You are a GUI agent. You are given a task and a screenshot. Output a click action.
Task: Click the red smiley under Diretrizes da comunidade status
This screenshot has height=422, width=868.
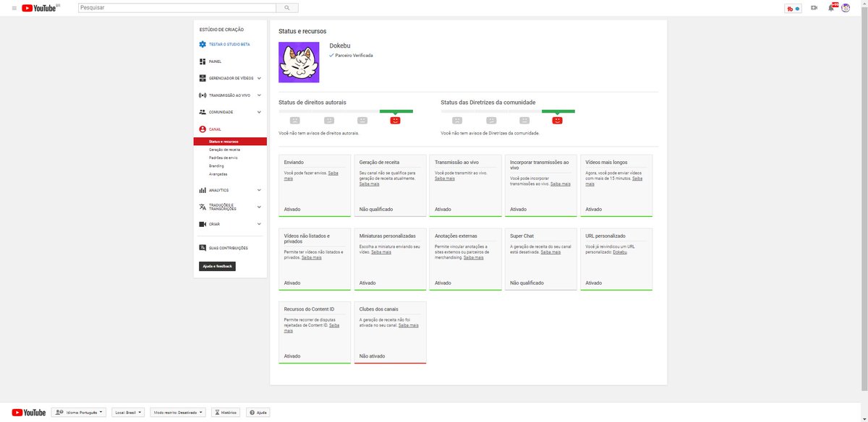557,121
